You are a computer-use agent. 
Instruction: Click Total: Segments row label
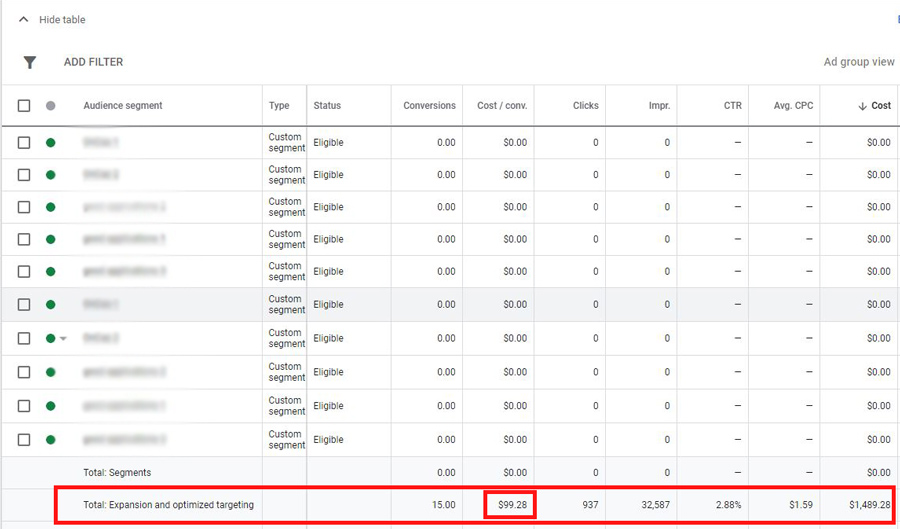click(117, 473)
